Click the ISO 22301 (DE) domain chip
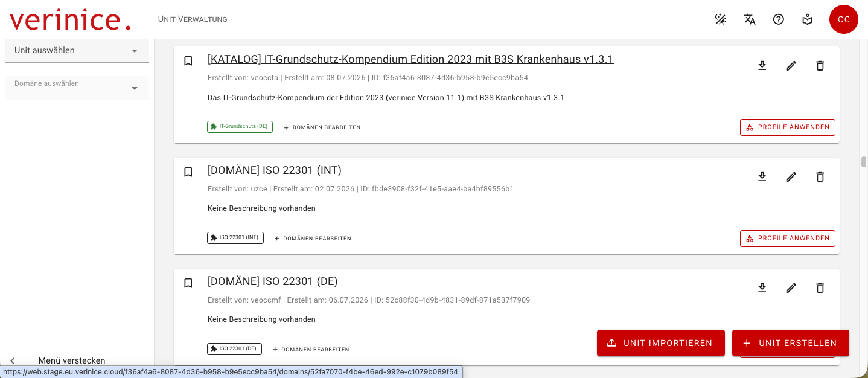 point(234,349)
